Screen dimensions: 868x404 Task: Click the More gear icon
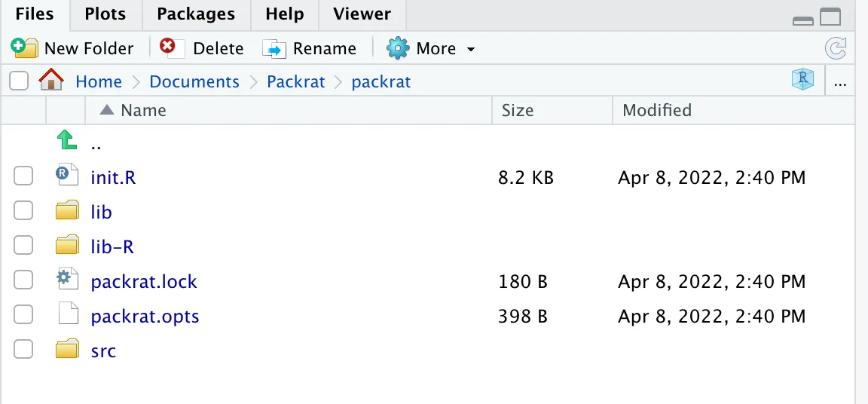[397, 48]
